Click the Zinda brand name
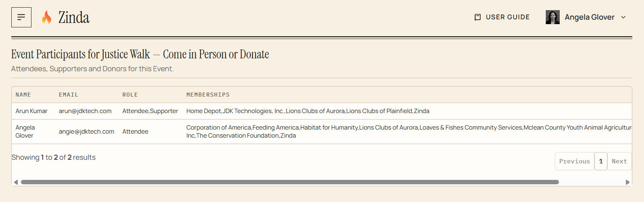The width and height of the screenshot is (644, 202). click(x=74, y=17)
